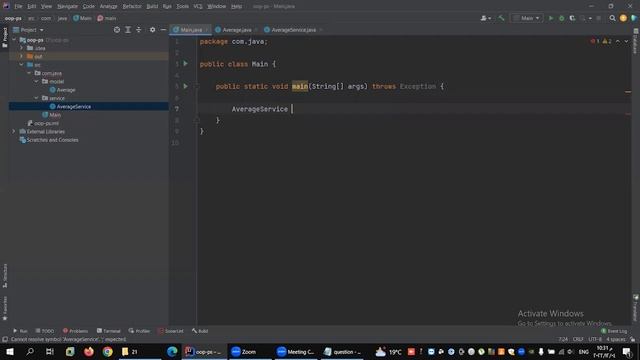Screen dimensions: 640x360
Task: Jump to previous highlighted error arrow
Action: coord(618,41)
